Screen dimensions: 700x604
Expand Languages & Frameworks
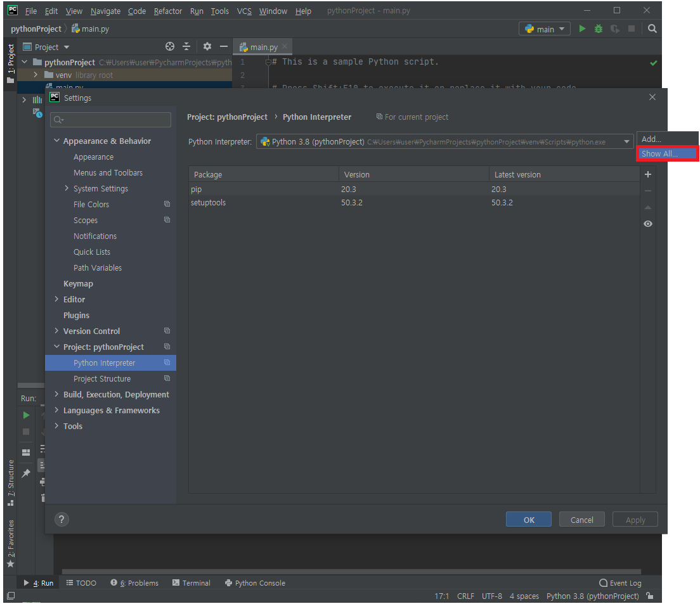click(x=56, y=410)
